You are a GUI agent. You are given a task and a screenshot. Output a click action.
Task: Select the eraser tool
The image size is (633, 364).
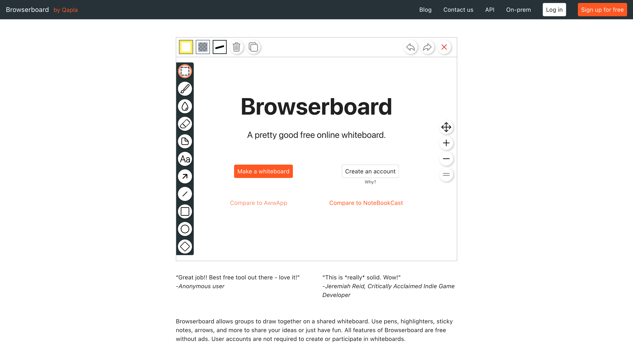pyautogui.click(x=185, y=124)
